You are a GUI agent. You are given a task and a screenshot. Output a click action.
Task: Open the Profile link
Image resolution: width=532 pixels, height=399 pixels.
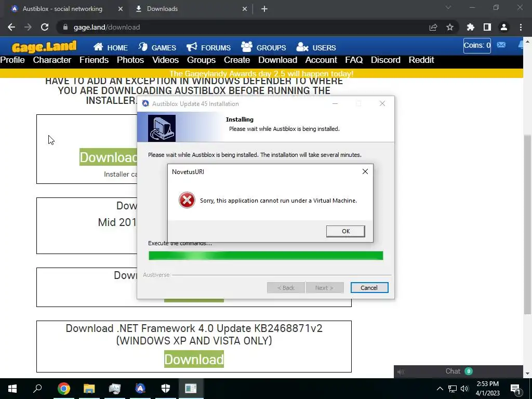pyautogui.click(x=12, y=60)
